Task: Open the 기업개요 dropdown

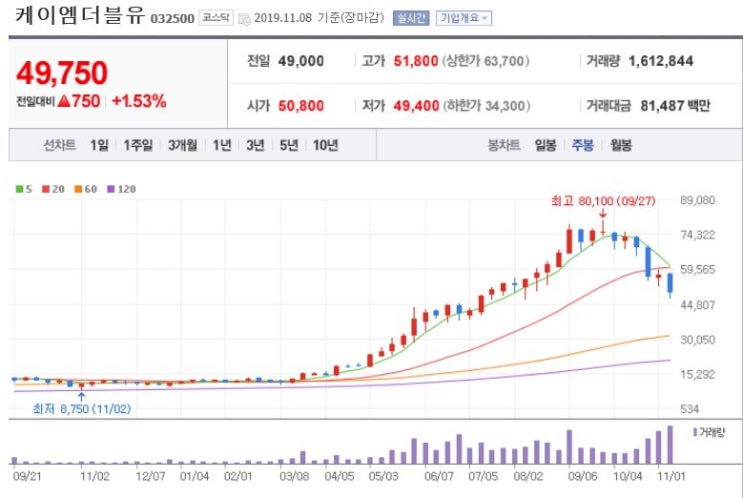Action: click(x=463, y=18)
